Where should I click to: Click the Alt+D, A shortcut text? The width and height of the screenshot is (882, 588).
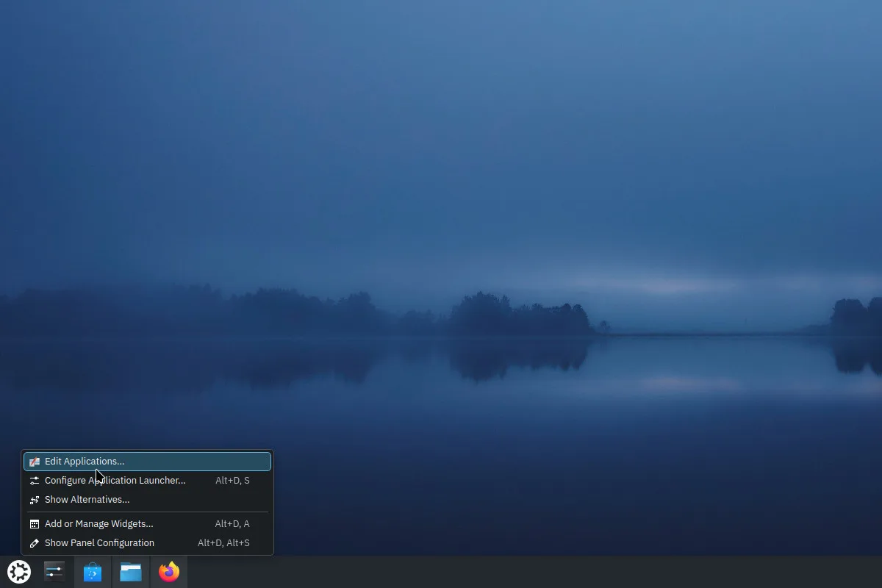(232, 524)
